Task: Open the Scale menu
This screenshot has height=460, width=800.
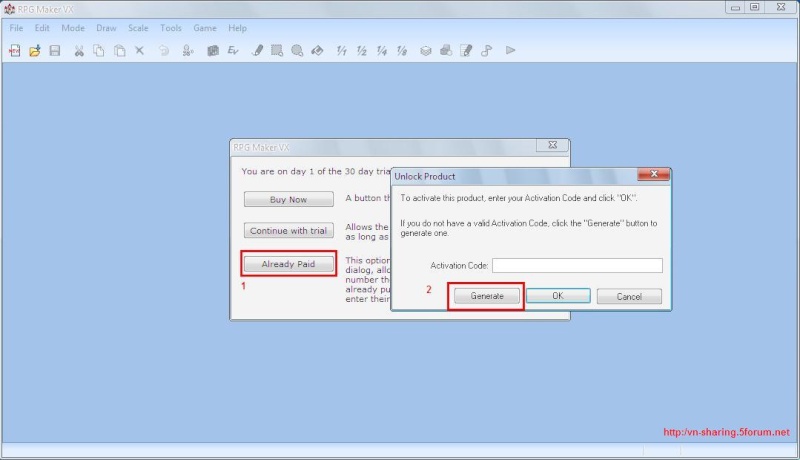Action: pyautogui.click(x=138, y=28)
